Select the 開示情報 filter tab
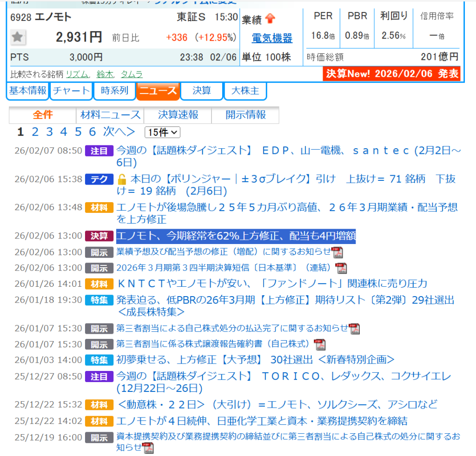Screen dimensions: 476x456 click(245, 115)
